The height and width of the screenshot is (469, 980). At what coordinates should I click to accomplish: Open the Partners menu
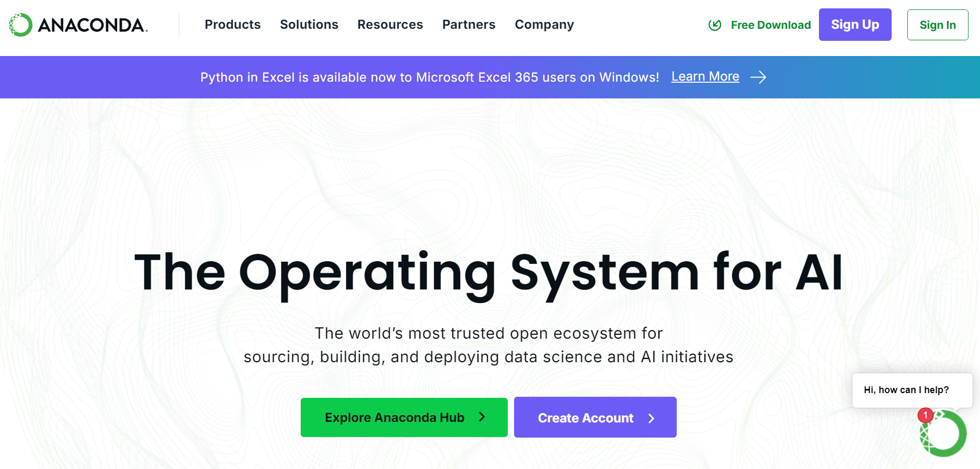click(469, 25)
